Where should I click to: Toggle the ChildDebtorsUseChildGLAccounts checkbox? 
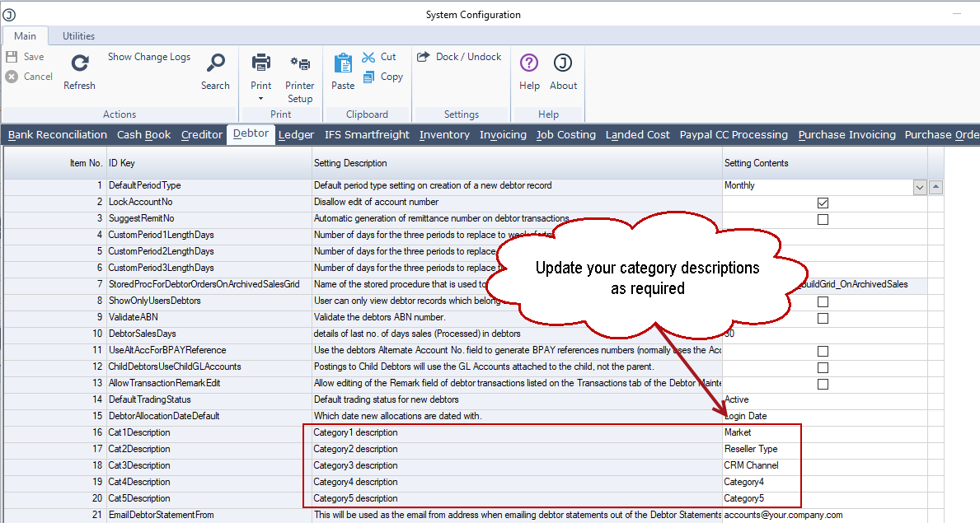[x=823, y=367]
